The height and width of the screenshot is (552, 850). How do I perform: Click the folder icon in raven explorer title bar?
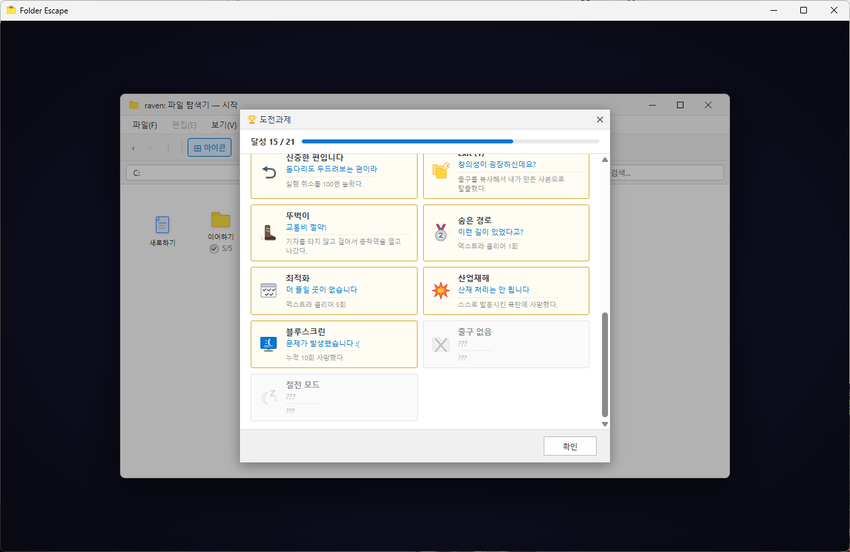pos(134,105)
